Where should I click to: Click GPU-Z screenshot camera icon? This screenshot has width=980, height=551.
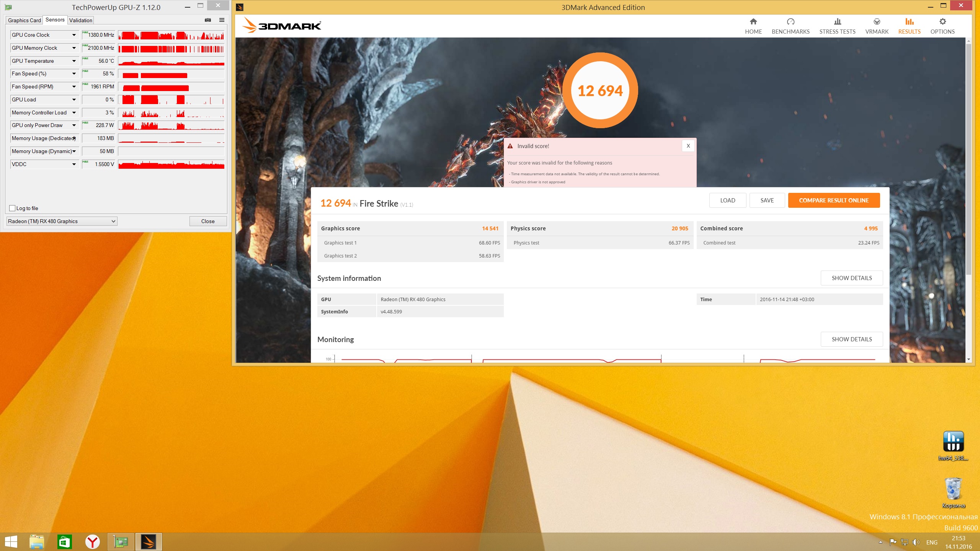click(208, 20)
